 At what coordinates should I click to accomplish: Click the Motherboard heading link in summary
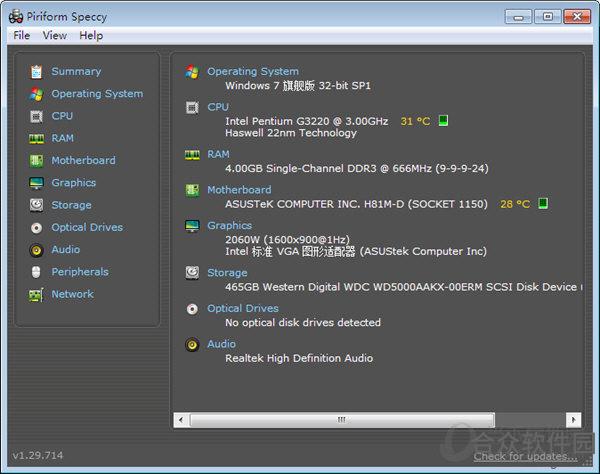click(x=239, y=190)
